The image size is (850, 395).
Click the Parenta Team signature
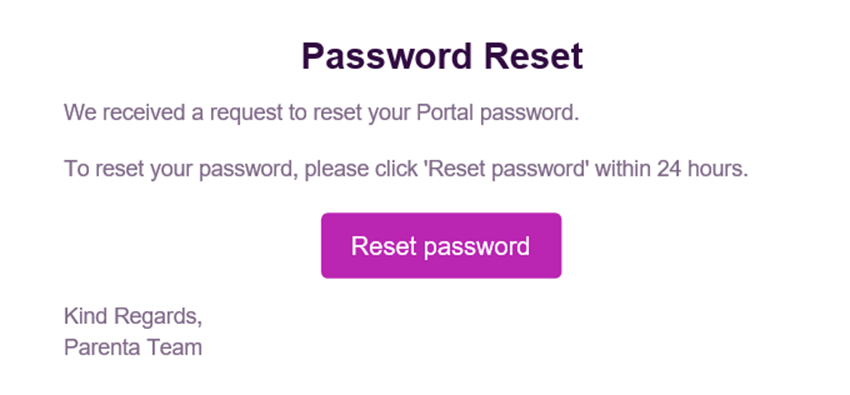133,347
